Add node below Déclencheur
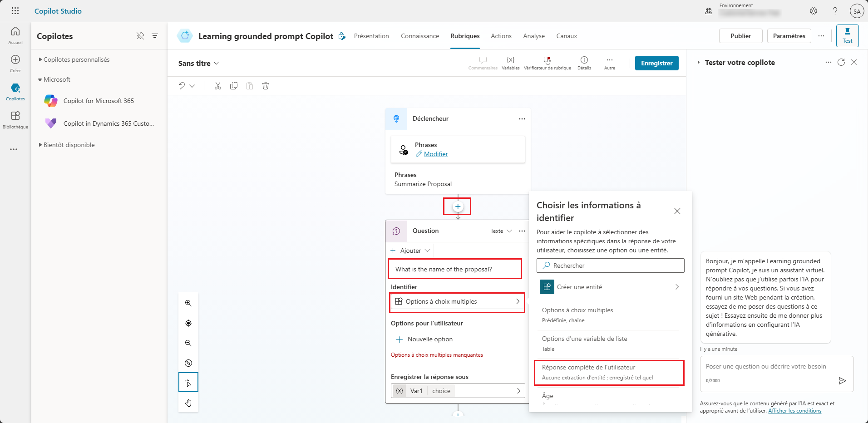868x423 pixels. pos(458,207)
